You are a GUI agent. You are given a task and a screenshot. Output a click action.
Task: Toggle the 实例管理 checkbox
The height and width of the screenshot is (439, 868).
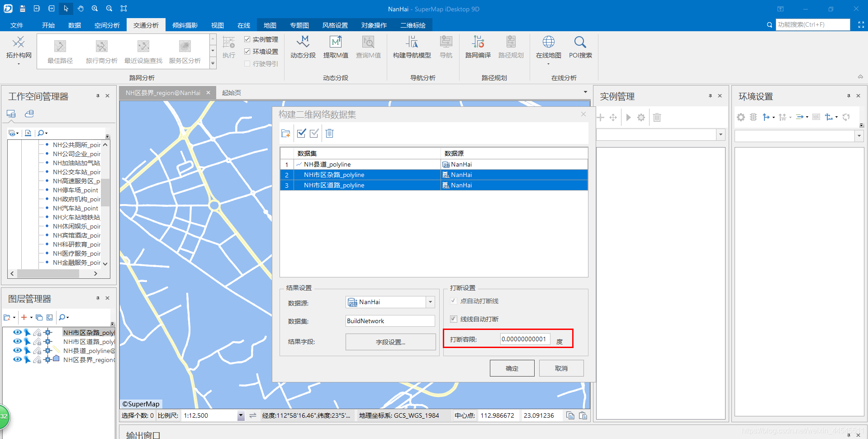point(247,39)
